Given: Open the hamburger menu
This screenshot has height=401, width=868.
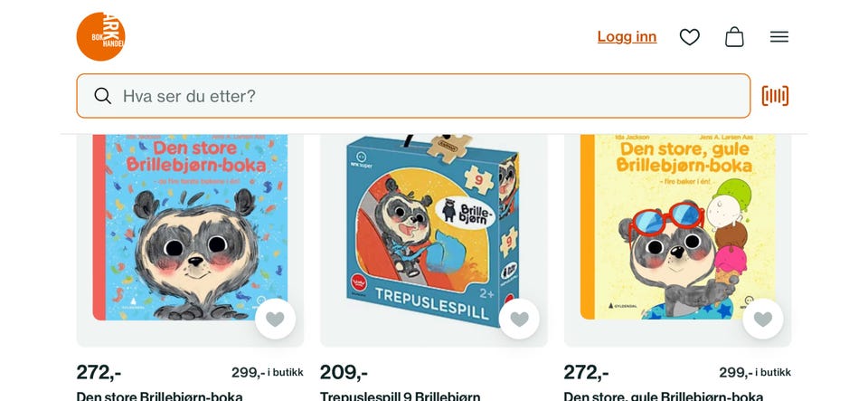Looking at the screenshot, I should [779, 37].
